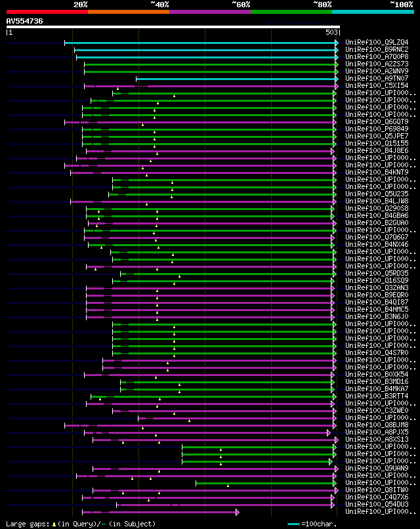Image resolution: width=420 pixels, height=529 pixels.
Task: Click the purple alignment bar of UniRef100_Q54DU3
Action: 225,505
